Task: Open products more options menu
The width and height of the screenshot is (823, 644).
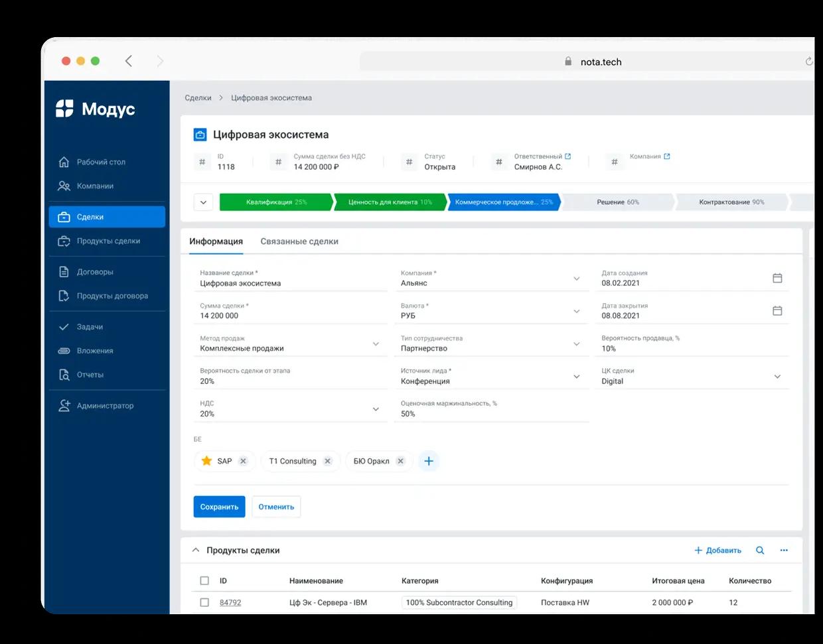Action: 784,550
